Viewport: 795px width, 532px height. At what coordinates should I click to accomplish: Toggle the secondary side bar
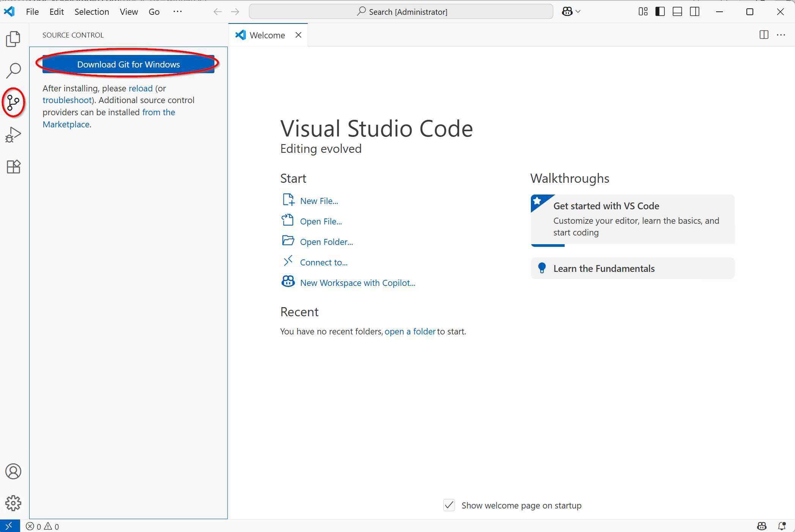[695, 12]
